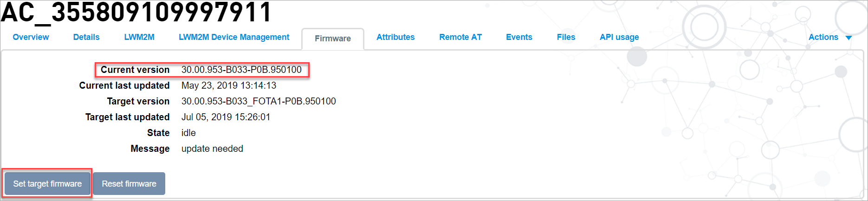Switch to Remote AT tab
868x201 pixels.
460,37
